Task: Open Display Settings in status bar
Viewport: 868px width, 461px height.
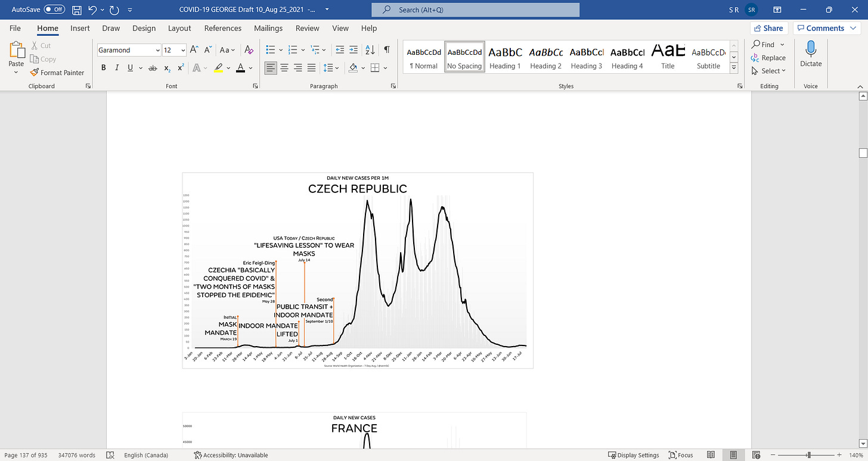Action: [633, 455]
